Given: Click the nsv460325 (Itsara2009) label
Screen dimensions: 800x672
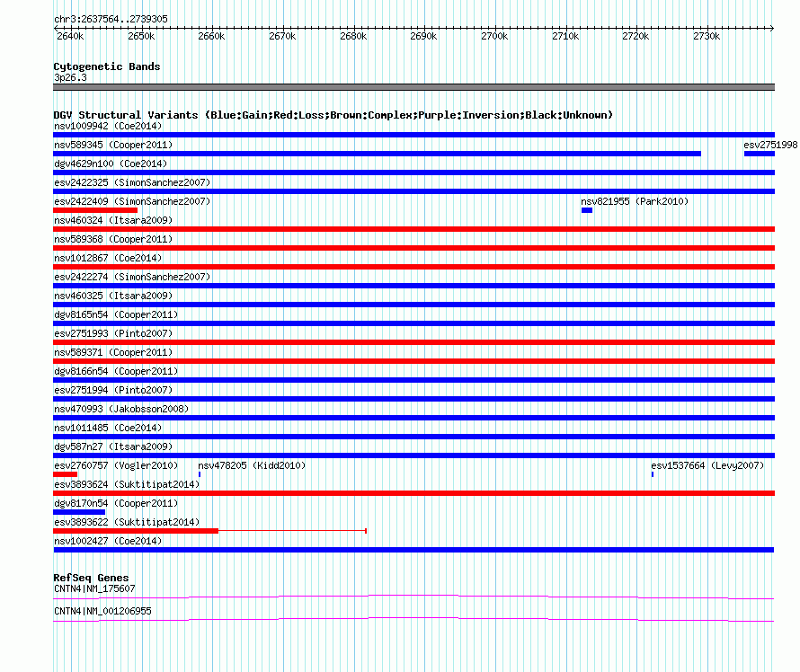Looking at the screenshot, I should [x=113, y=296].
